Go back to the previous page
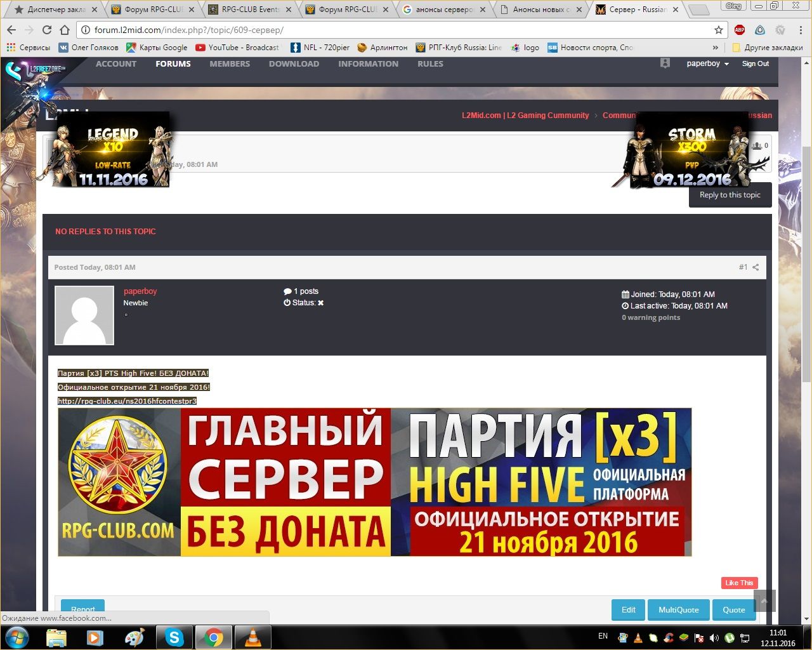The height and width of the screenshot is (650, 812). (11, 30)
